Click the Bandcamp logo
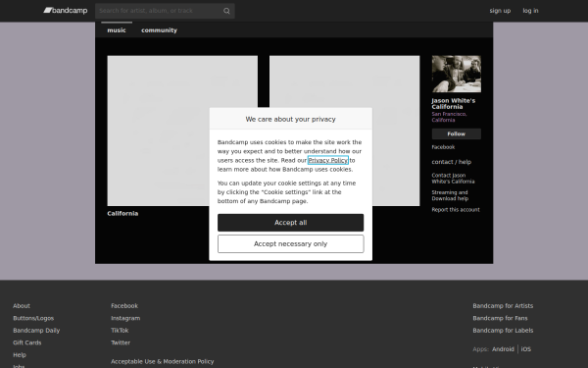Image resolution: width=588 pixels, height=368 pixels. (66, 11)
